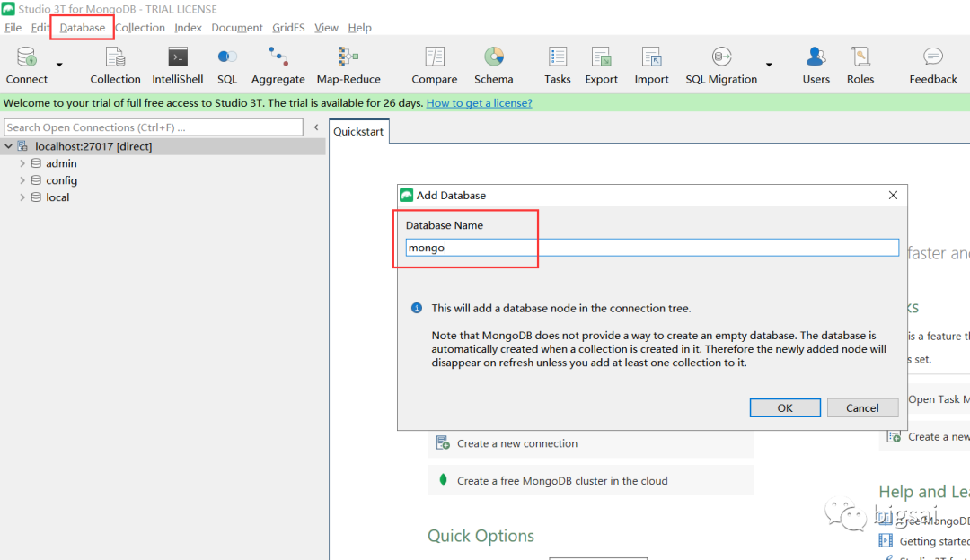Open the Schema explorer icon
This screenshot has height=560, width=970.
click(494, 58)
